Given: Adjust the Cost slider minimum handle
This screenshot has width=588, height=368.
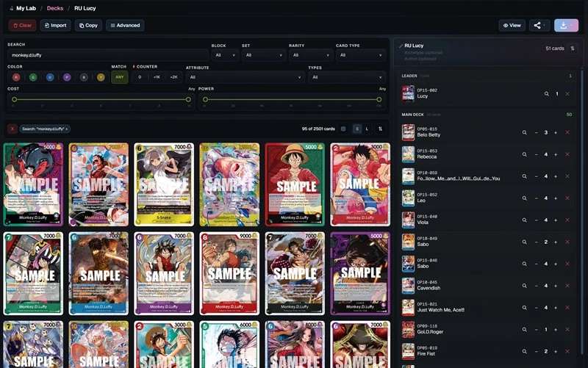Looking at the screenshot, I should tap(14, 99).
